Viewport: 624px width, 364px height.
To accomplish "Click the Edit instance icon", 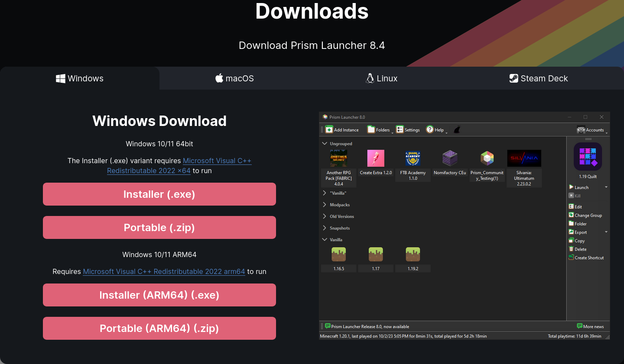I will pos(577,206).
